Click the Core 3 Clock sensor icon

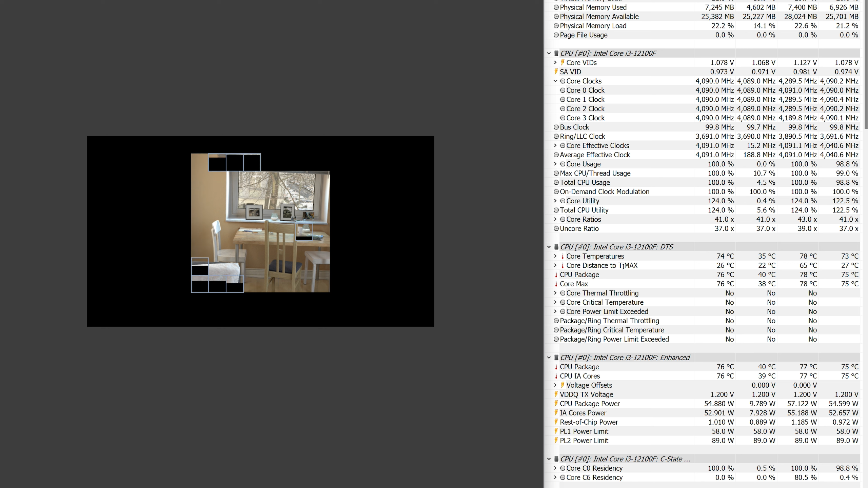tap(563, 118)
